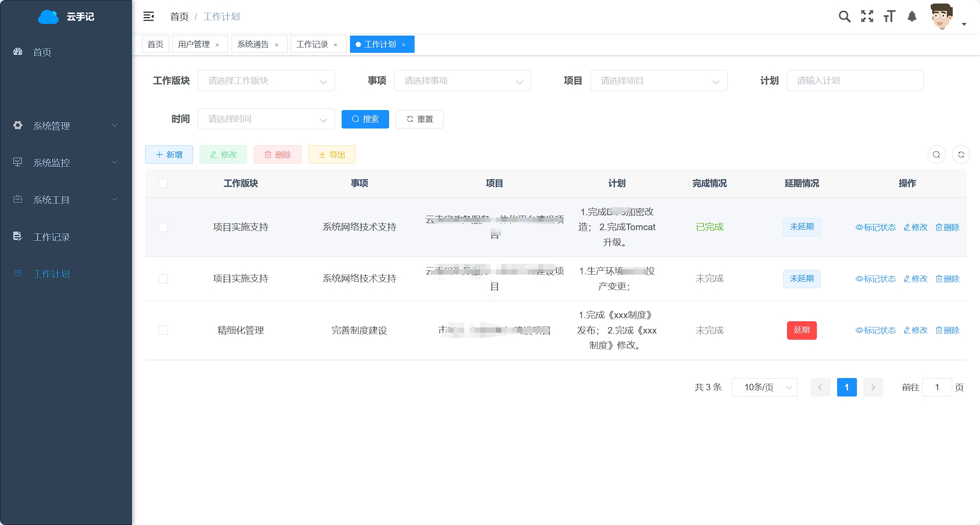Click the 导出 button
The image size is (980, 525).
(x=332, y=154)
